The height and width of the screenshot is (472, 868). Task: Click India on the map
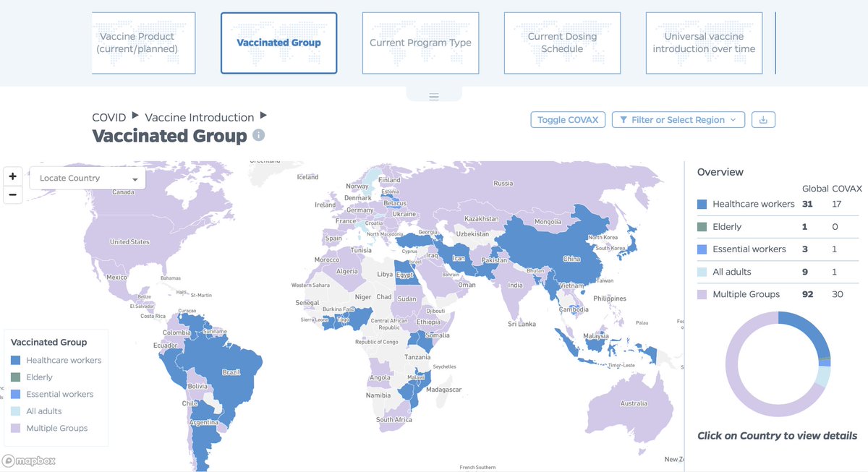[514, 285]
